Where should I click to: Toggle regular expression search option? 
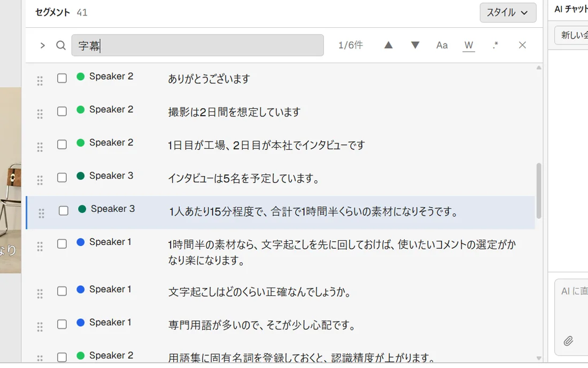[x=496, y=45]
